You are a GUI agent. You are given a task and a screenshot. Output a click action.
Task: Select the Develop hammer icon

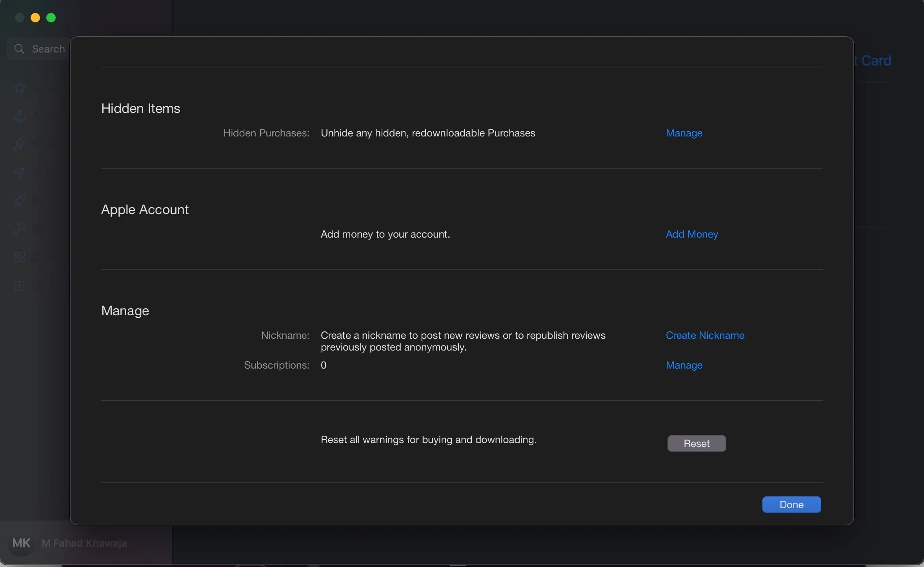tap(18, 229)
